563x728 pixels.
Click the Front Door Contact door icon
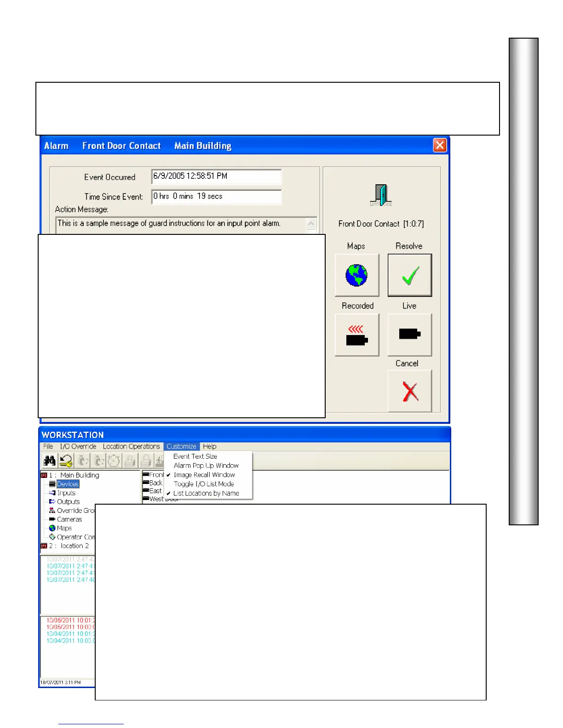click(x=381, y=195)
